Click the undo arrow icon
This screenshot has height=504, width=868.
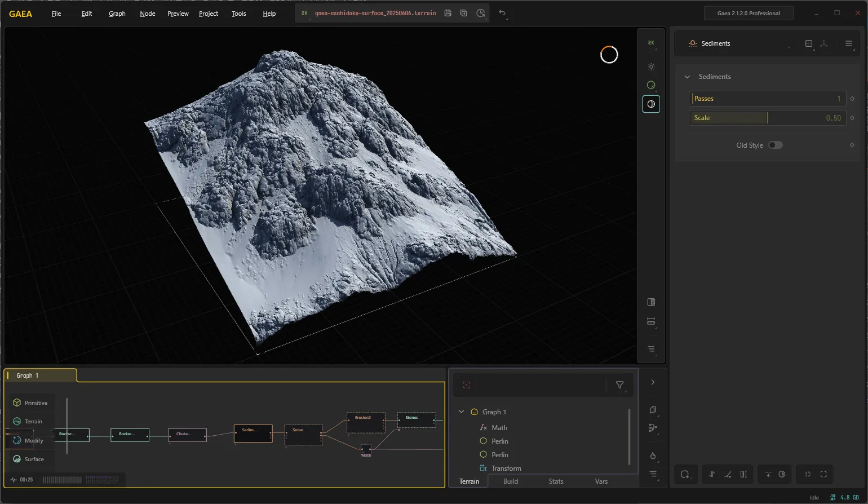click(x=502, y=13)
